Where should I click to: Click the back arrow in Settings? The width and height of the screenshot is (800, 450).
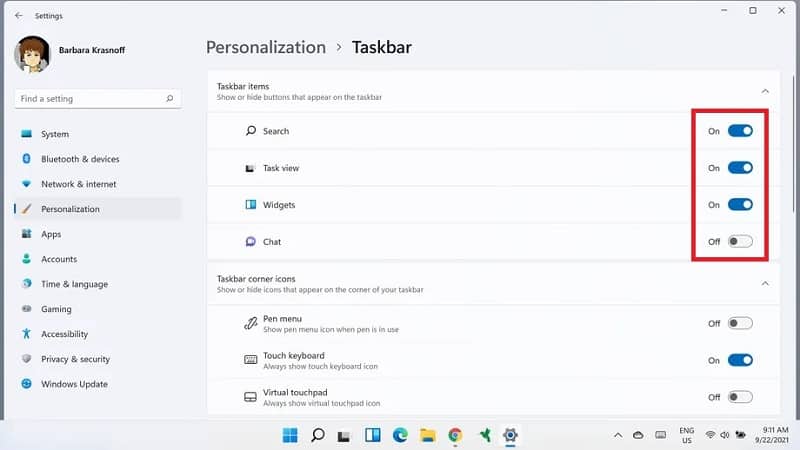[x=19, y=16]
